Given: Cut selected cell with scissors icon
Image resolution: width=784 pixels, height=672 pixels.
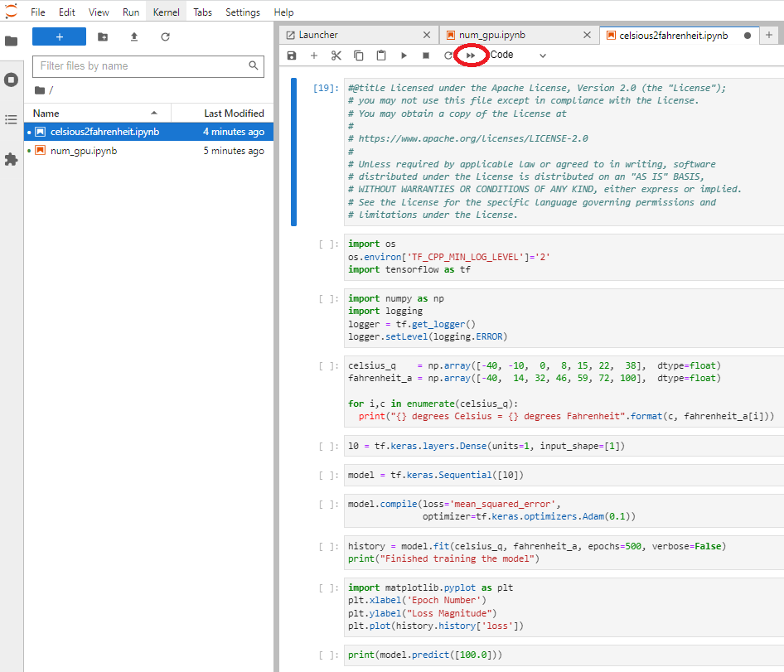Looking at the screenshot, I should [336, 56].
